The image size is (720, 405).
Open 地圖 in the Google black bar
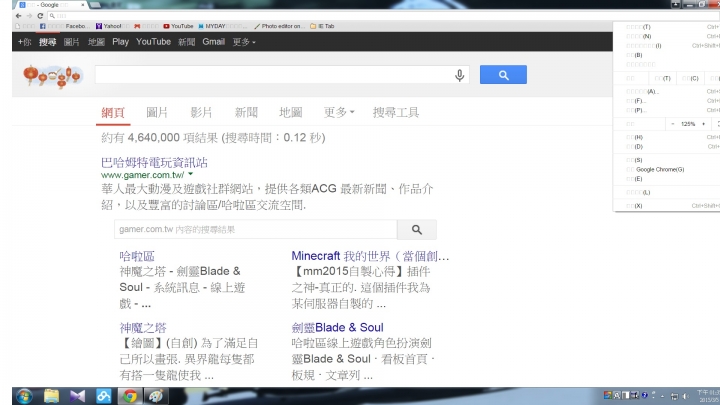pos(96,42)
